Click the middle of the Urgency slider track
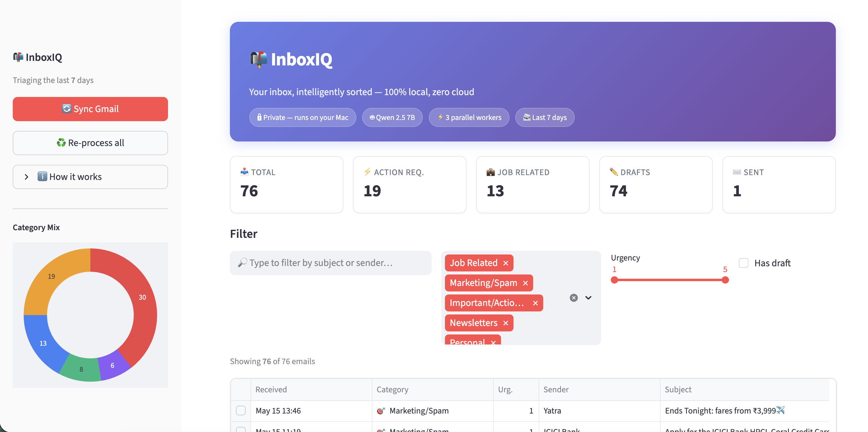868x432 pixels. [x=670, y=280]
